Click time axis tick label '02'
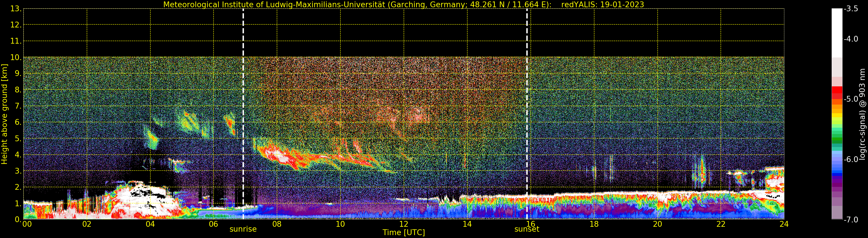 click(87, 224)
